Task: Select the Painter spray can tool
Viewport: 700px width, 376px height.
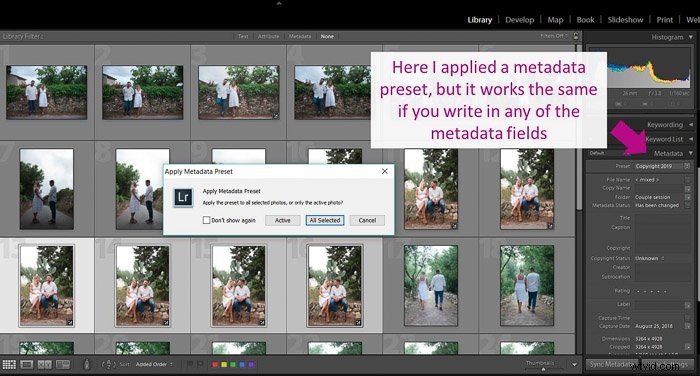Action: [87, 364]
